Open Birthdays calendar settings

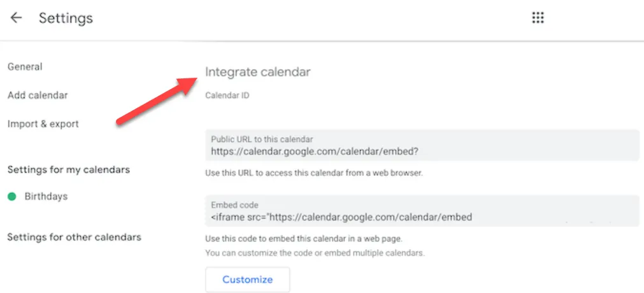[46, 197]
